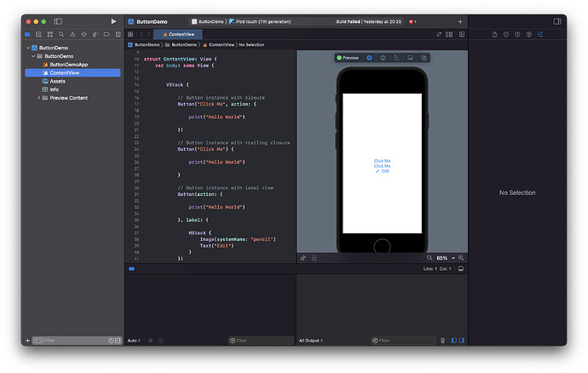The image size is (588, 373).
Task: Pin the preview canvas
Action: click(303, 258)
